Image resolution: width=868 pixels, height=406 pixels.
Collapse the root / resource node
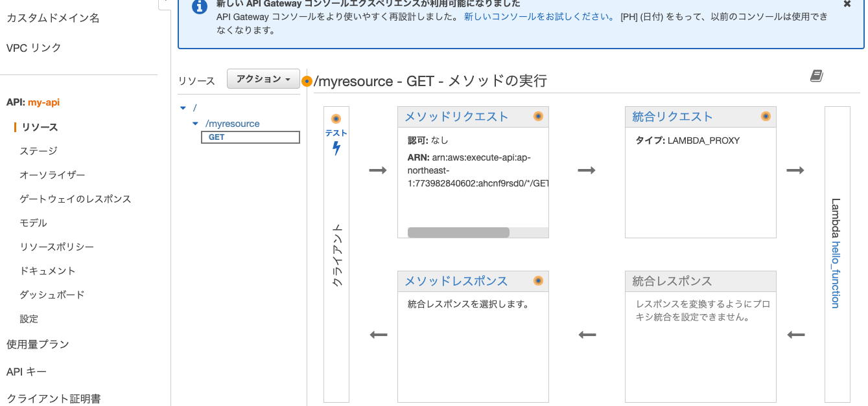(x=183, y=108)
